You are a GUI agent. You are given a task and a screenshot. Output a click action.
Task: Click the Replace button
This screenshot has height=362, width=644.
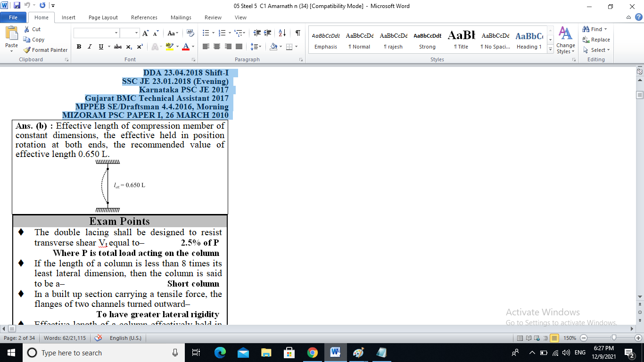[596, 40]
